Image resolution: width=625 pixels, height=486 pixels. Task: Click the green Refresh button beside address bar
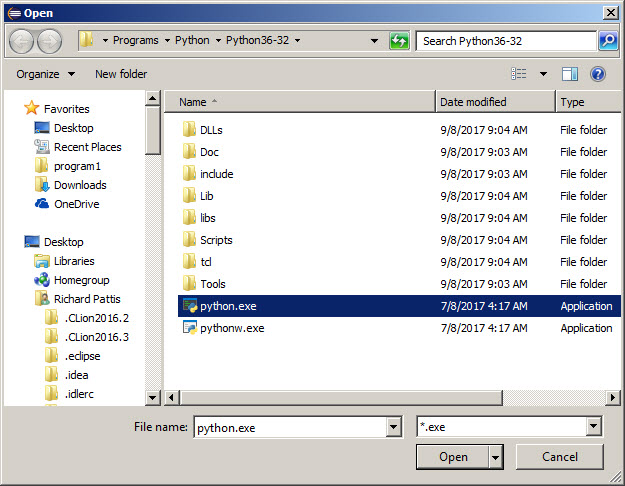(x=400, y=41)
